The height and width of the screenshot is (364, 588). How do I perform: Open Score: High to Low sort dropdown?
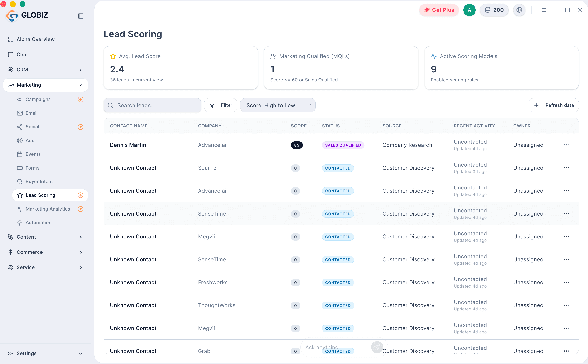278,105
